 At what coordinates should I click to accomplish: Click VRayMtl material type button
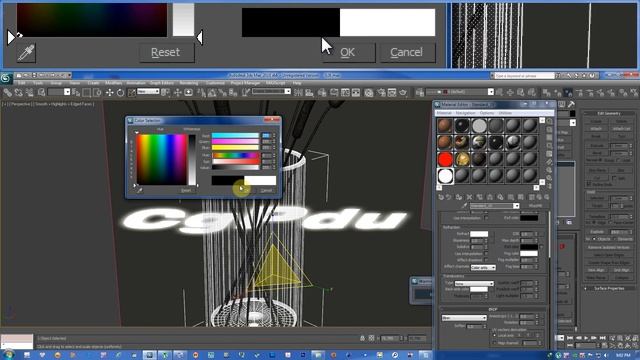[x=536, y=206]
